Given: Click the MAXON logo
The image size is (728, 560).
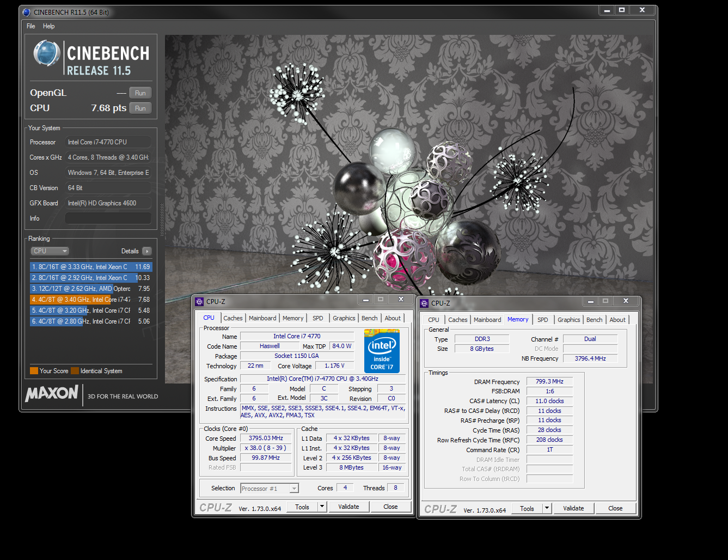Looking at the screenshot, I should (52, 393).
